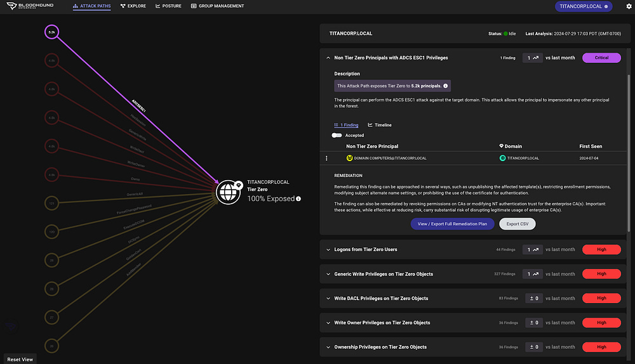Image resolution: width=635 pixels, height=364 pixels.
Task: Click the Tier Zero badge on globe
Action: click(x=239, y=185)
